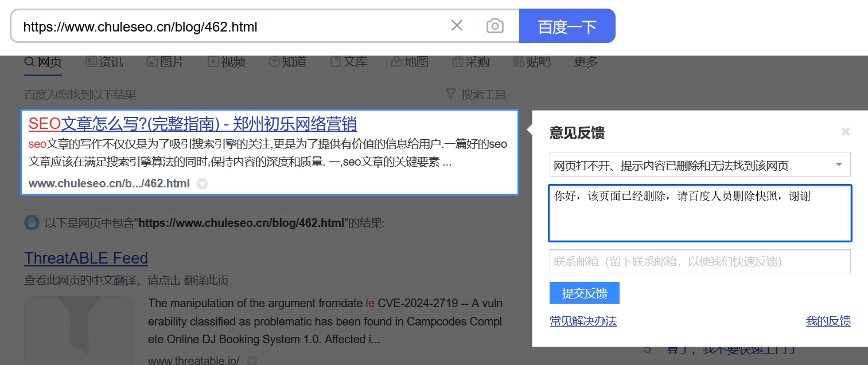Screen dimensions: 868x365
Task: Clear the search box with the X icon
Action: click(457, 26)
